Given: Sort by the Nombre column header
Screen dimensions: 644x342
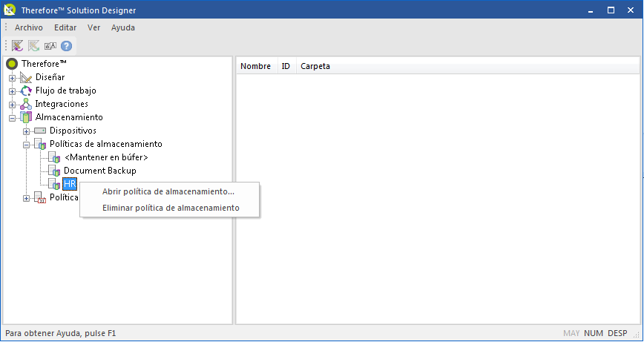Looking at the screenshot, I should (x=257, y=66).
